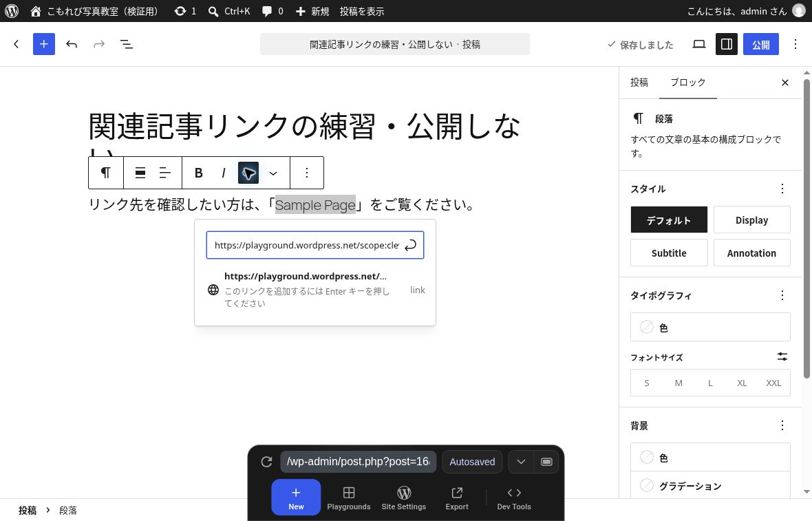This screenshot has height=521, width=812.
Task: Expand the Playground toolbar chevron dropdown
Action: pyautogui.click(x=521, y=462)
